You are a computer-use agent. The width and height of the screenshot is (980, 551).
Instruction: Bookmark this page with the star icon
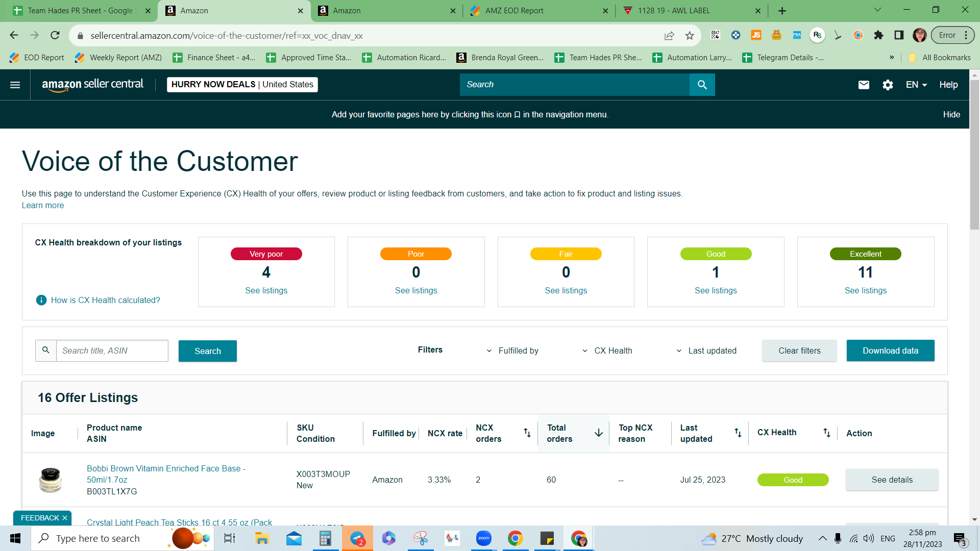pos(690,36)
